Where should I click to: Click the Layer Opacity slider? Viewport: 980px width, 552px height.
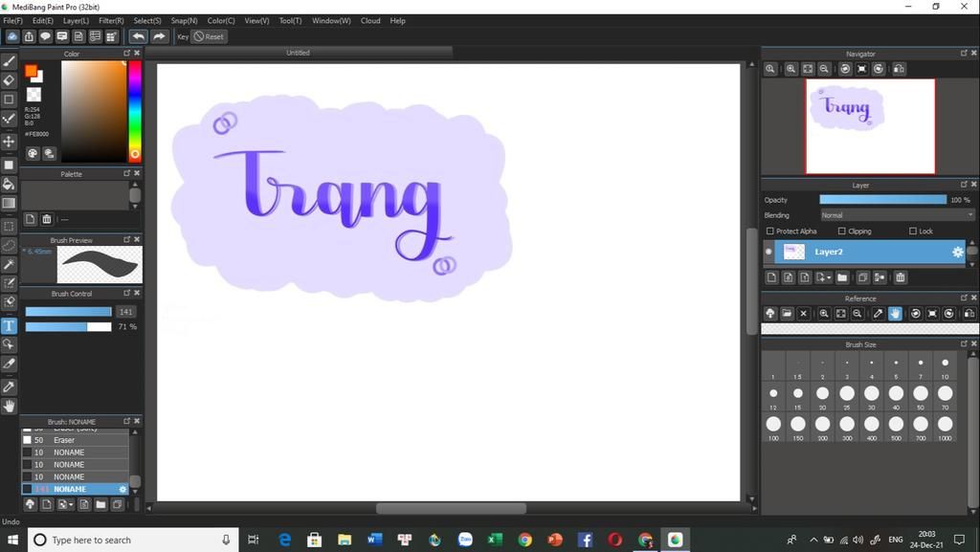point(882,200)
